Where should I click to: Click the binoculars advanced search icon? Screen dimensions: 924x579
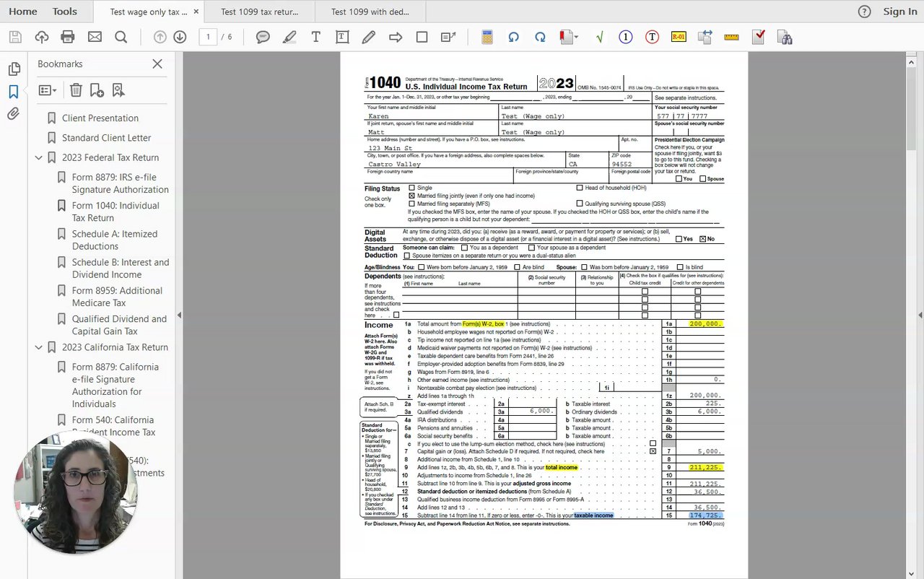pos(785,37)
